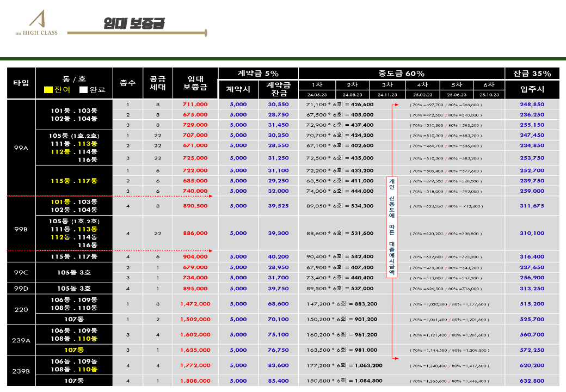Click the red 711,000 deposit value
Viewport: 566px width, 392px height.
(x=195, y=105)
